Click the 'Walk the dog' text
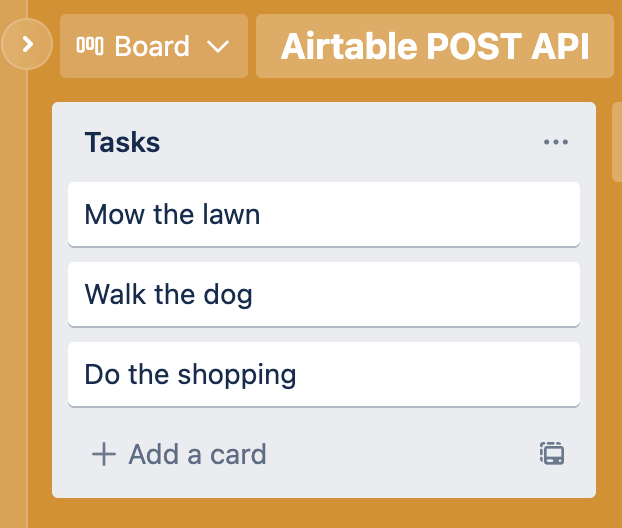This screenshot has height=528, width=622. pos(169,294)
